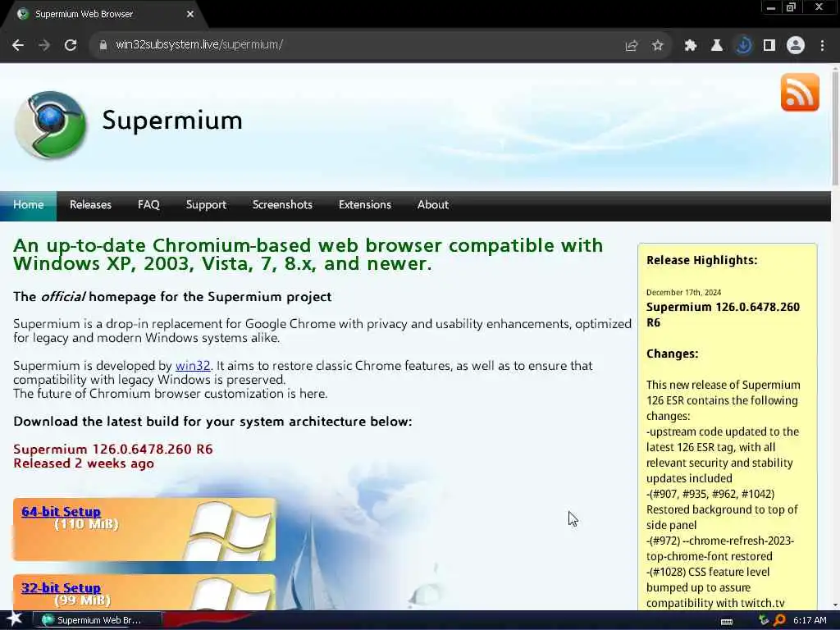Image resolution: width=840 pixels, height=630 pixels.
Task: Click the Supermium site title
Action: (x=172, y=120)
